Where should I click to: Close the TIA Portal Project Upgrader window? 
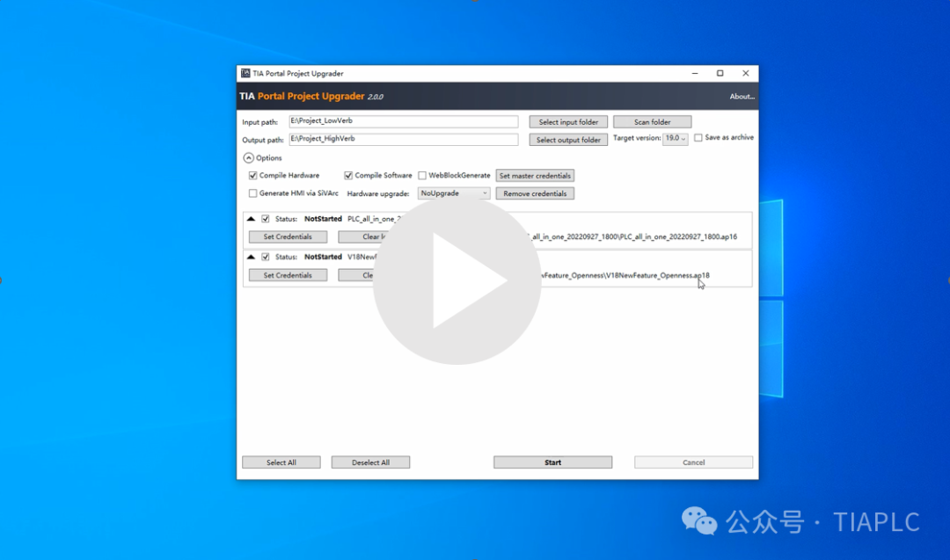(x=746, y=73)
